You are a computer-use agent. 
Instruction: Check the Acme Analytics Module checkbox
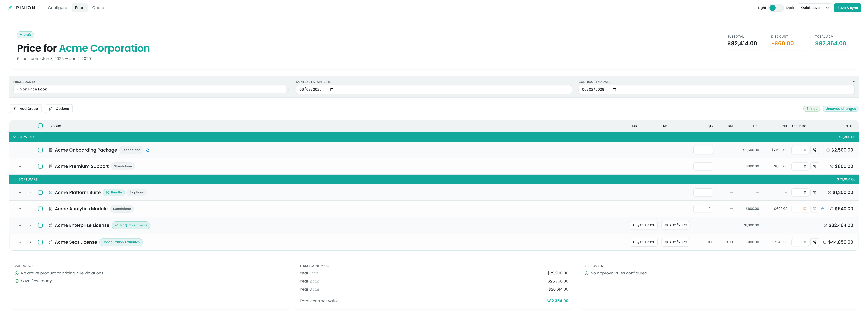tap(40, 209)
